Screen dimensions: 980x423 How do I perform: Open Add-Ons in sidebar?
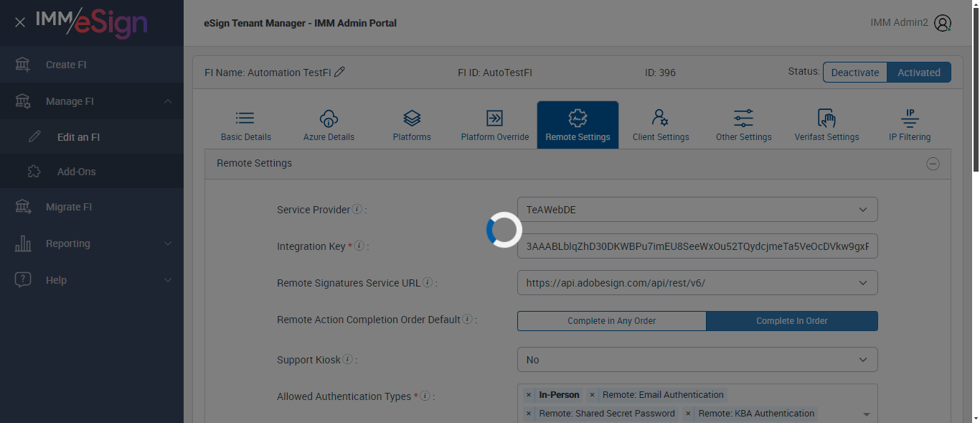[92, 172]
